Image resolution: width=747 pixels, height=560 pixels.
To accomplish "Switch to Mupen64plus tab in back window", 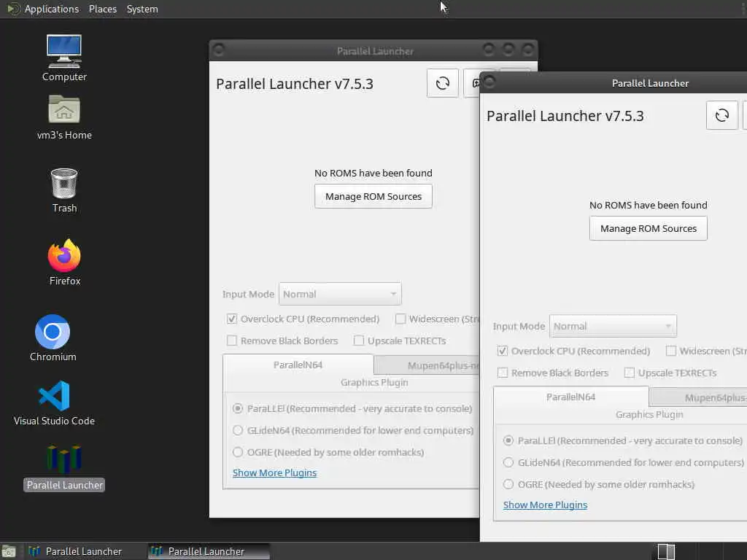I will click(x=427, y=365).
